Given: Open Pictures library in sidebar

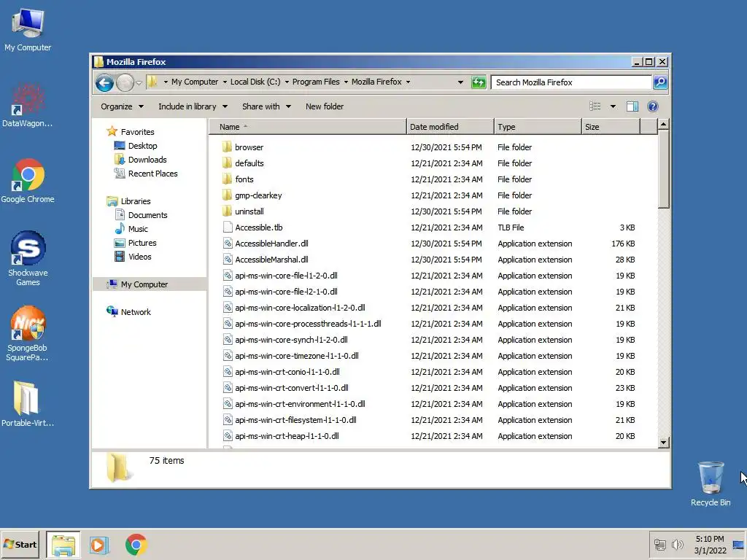Looking at the screenshot, I should [142, 243].
